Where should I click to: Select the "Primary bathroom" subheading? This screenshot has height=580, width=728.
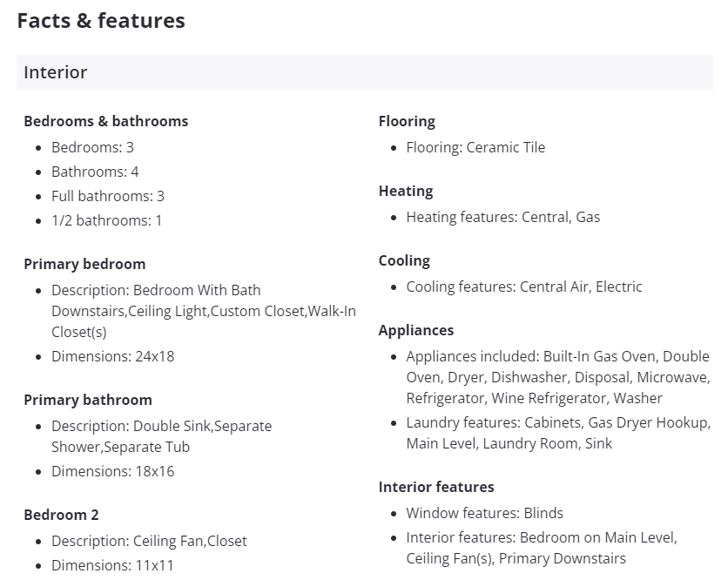click(x=88, y=400)
